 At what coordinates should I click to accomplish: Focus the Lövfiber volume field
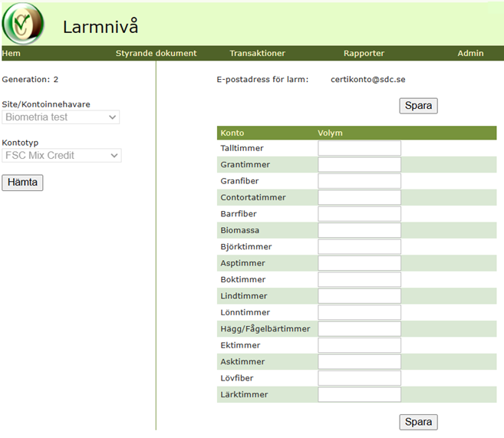click(359, 378)
